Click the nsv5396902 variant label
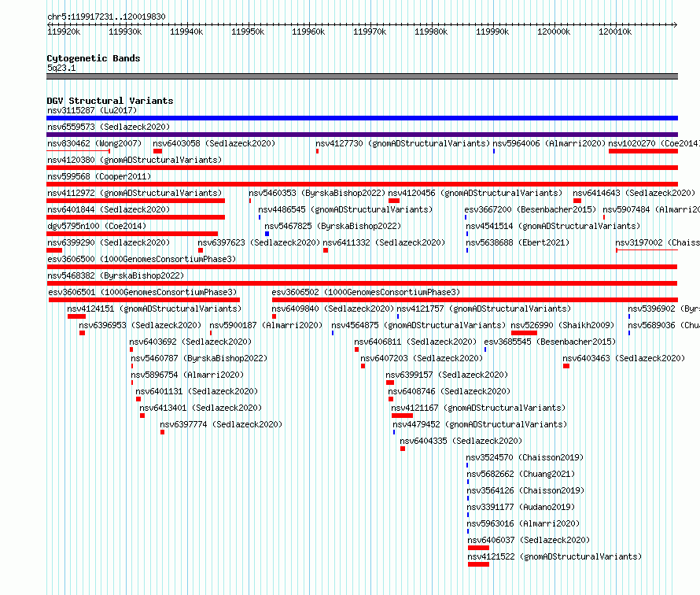This screenshot has height=595, width=700. [x=664, y=309]
